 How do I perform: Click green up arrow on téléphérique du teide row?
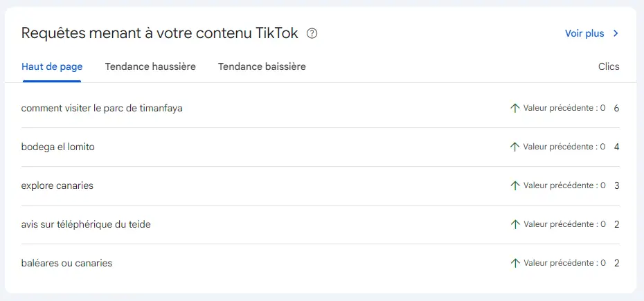click(x=515, y=224)
